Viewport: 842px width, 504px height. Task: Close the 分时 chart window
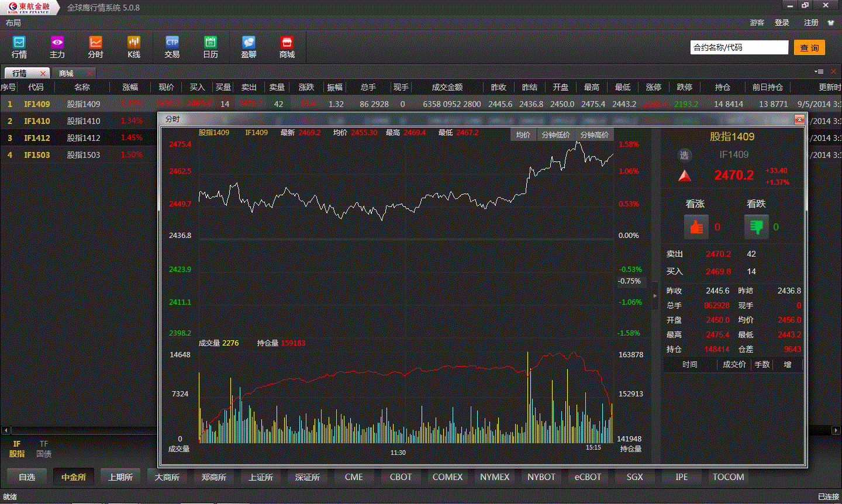[x=799, y=119]
